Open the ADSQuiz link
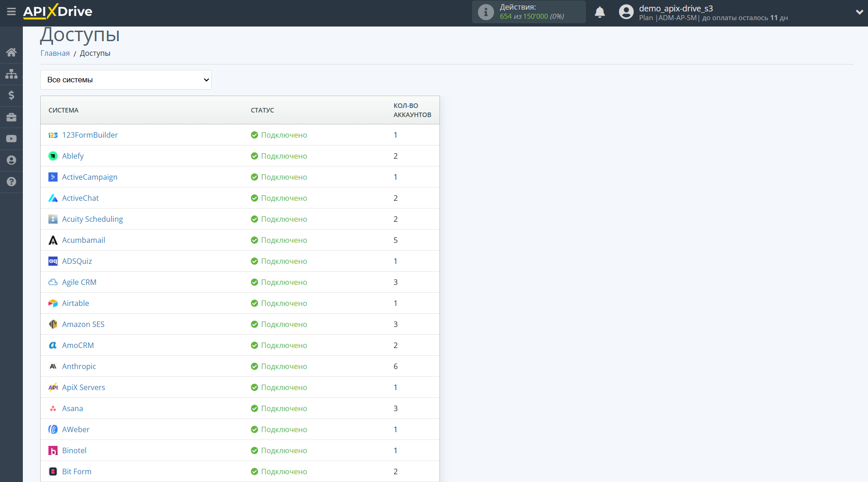The image size is (868, 482). [x=77, y=261]
